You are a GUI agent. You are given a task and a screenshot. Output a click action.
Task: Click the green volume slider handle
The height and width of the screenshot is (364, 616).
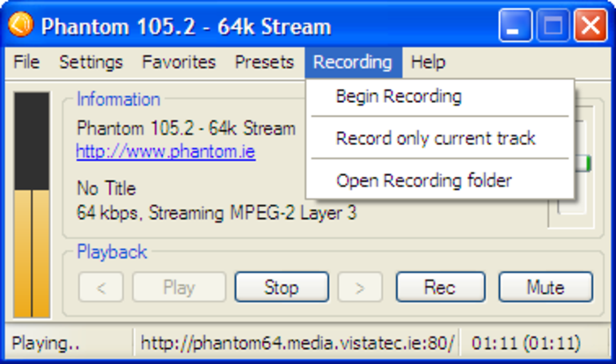tap(583, 163)
